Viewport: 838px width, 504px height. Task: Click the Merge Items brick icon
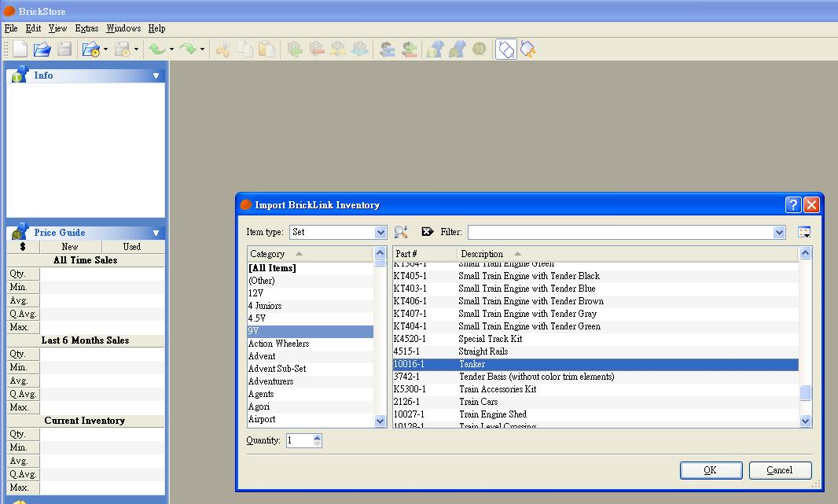coord(338,50)
